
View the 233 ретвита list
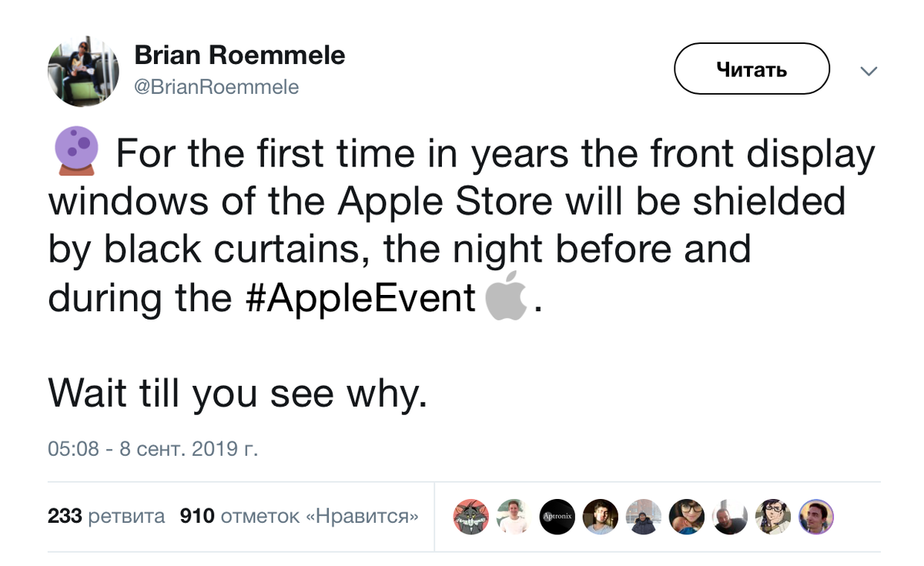point(105,517)
